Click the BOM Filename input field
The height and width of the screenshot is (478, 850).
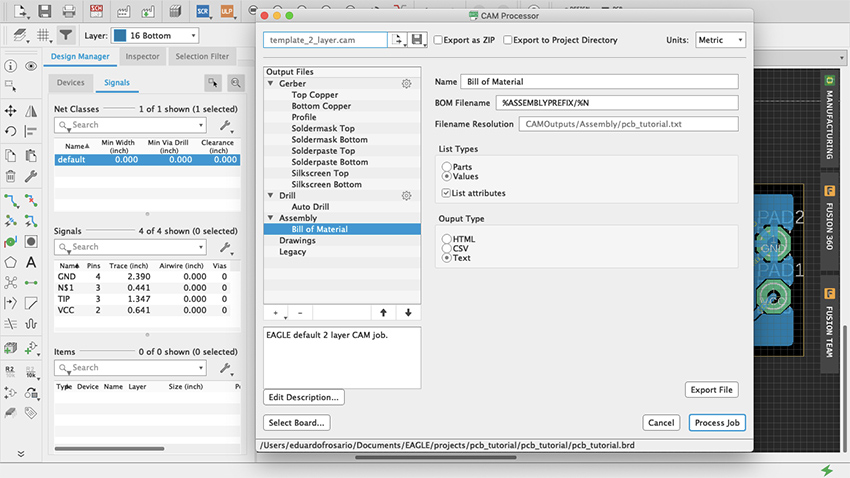click(x=617, y=103)
